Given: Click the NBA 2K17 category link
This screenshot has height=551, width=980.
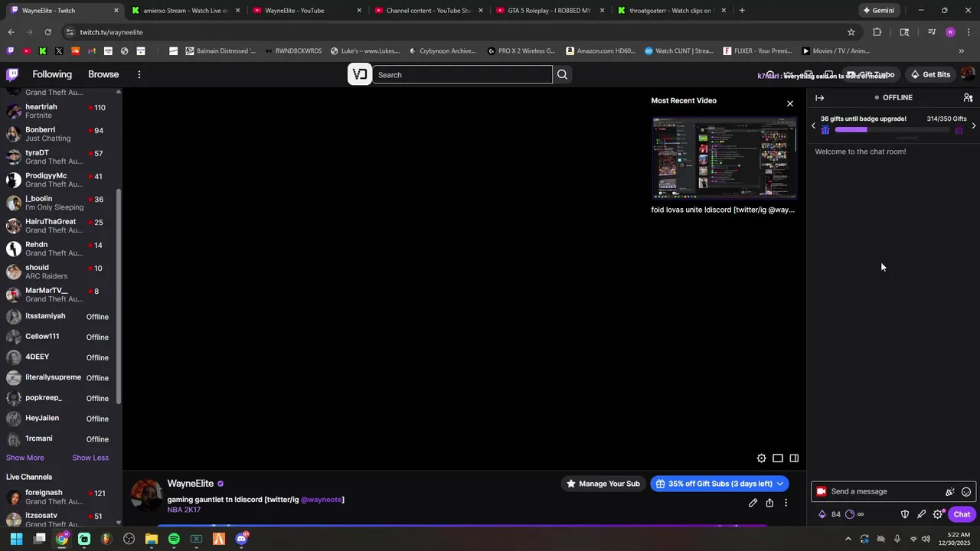Looking at the screenshot, I should pyautogui.click(x=184, y=510).
